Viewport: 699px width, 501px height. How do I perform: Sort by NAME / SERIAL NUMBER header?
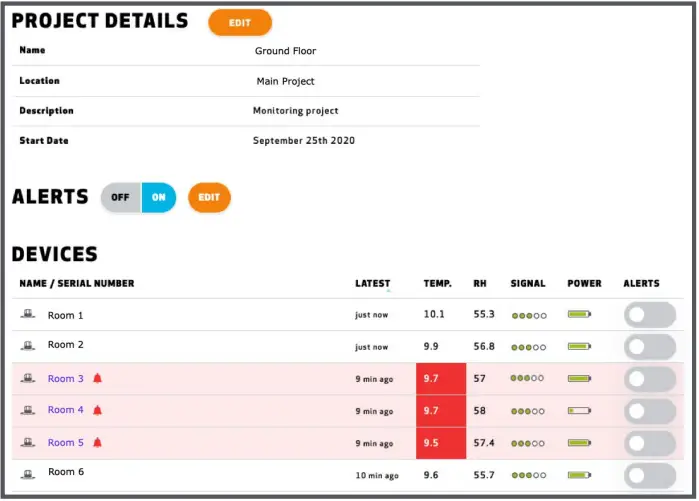pos(77,283)
